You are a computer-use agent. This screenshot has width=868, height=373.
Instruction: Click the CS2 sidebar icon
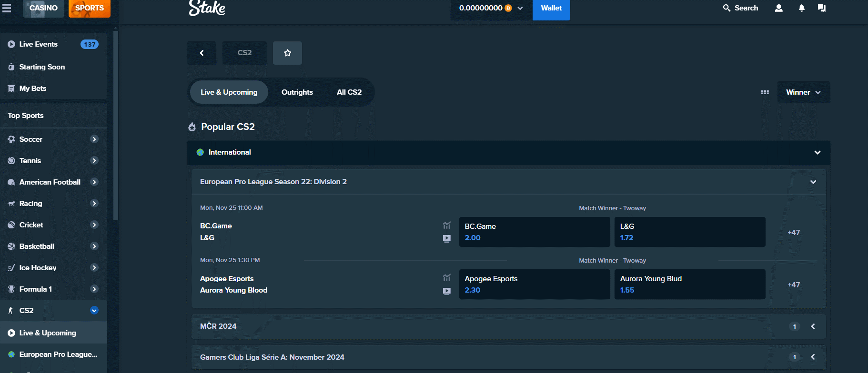11,311
